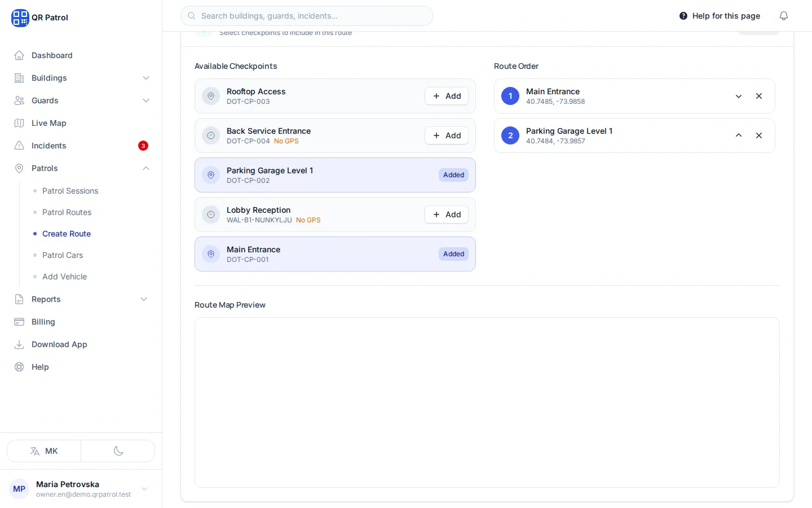The image size is (812, 508).
Task: Go to Add Vehicle
Action: point(64,277)
